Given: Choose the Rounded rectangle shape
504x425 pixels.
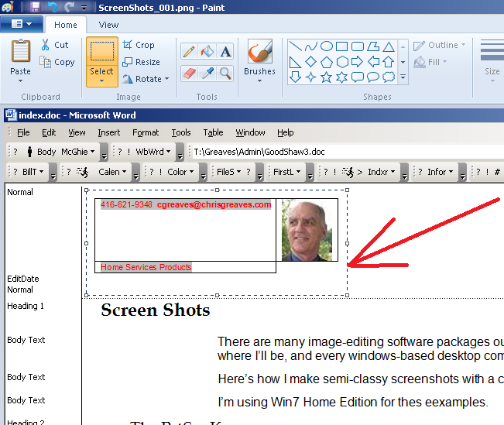Looking at the screenshot, I should click(358, 46).
